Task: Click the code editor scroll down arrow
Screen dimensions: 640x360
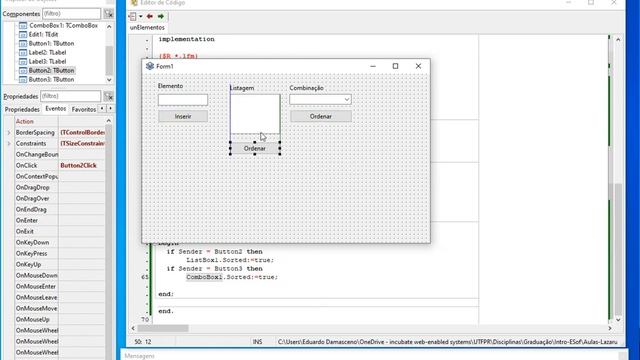Action: (x=618, y=320)
